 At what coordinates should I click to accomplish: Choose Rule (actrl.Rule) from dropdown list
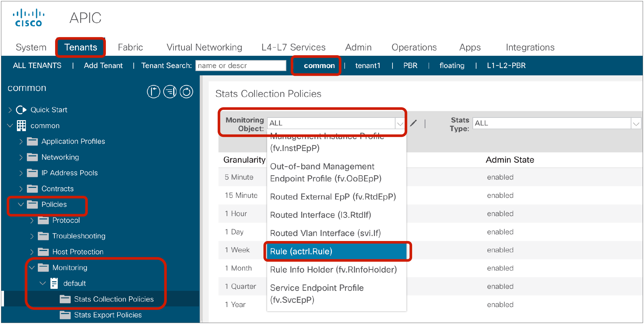(x=336, y=252)
